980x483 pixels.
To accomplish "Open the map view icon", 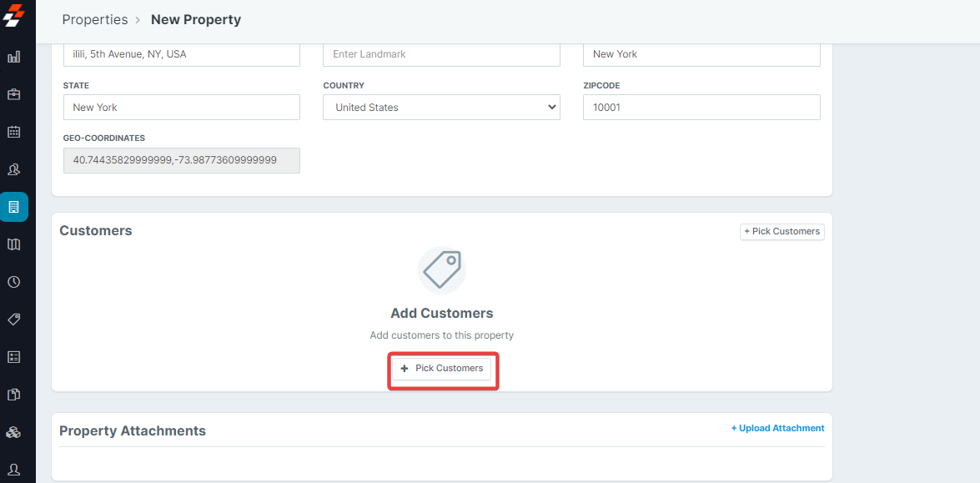I will coord(14,244).
